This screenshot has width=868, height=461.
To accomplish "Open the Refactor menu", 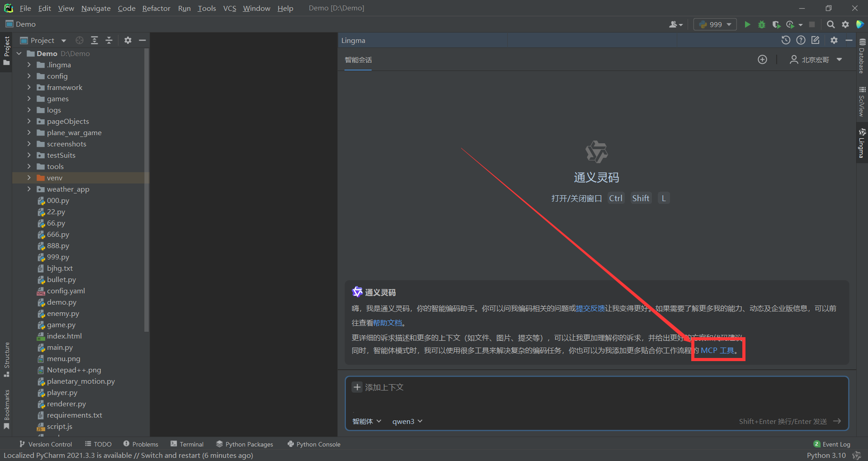I will point(156,8).
